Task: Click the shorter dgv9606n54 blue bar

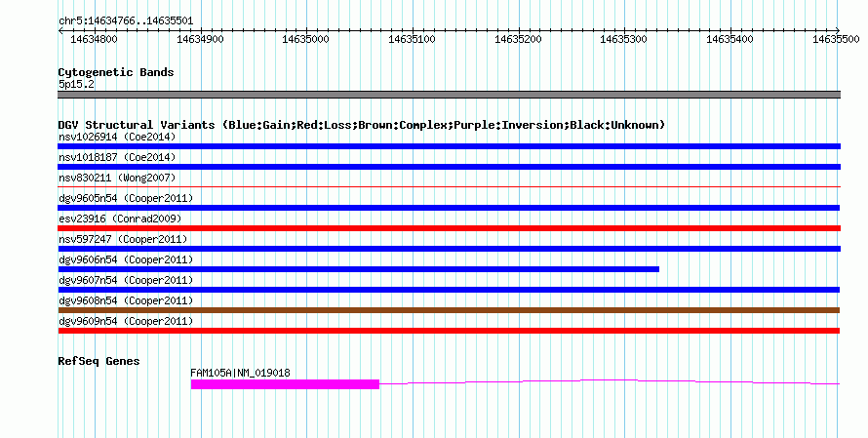Action: [359, 269]
